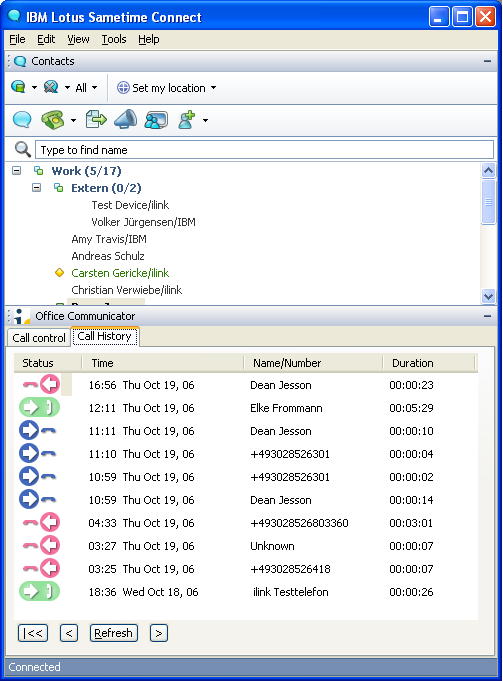Viewport: 503px width, 681px height.
Task: Sort by the Status column header
Action: click(x=48, y=363)
